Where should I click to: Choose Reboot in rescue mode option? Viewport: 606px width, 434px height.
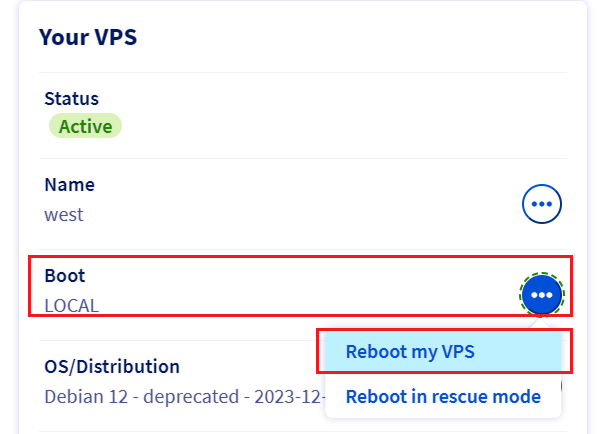pos(443,397)
